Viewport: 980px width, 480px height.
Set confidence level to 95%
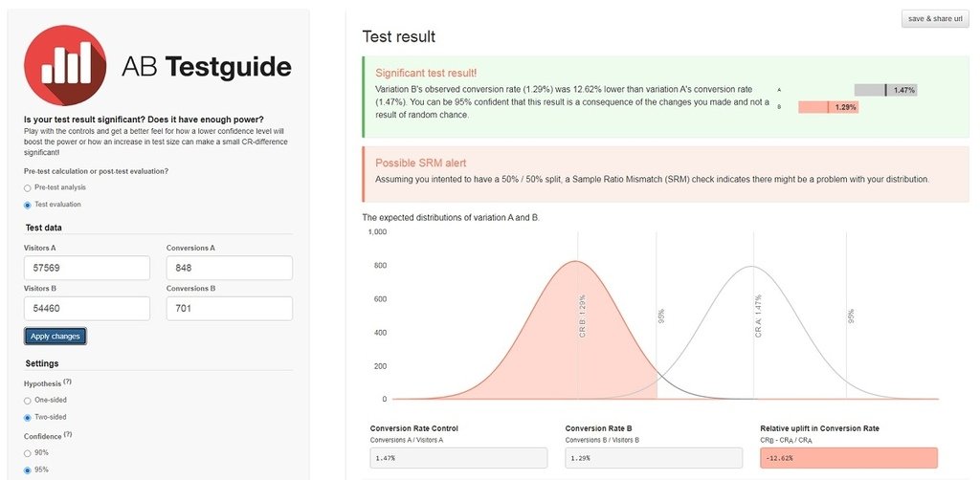(x=27, y=470)
